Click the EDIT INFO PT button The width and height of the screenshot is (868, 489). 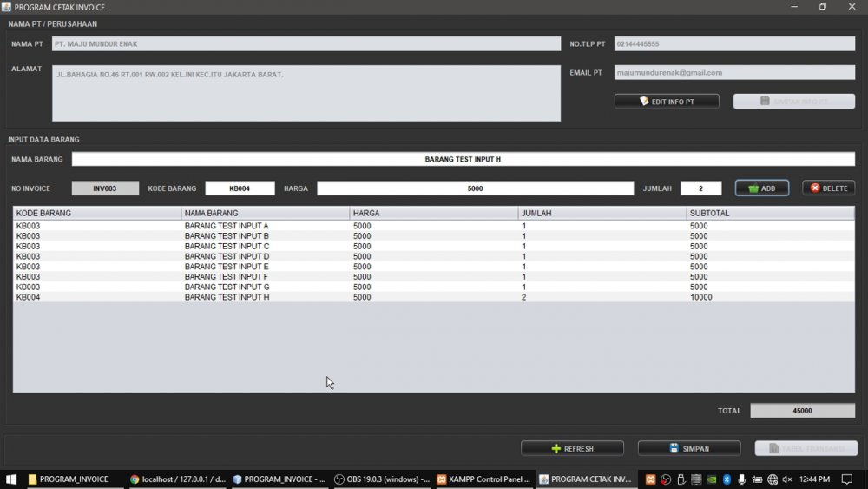(x=667, y=102)
